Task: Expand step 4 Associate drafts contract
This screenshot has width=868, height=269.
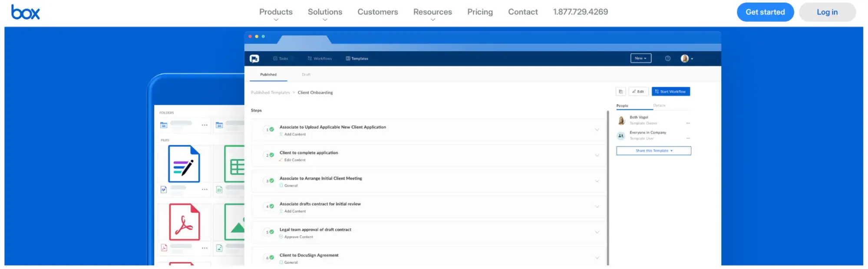Action: (597, 207)
